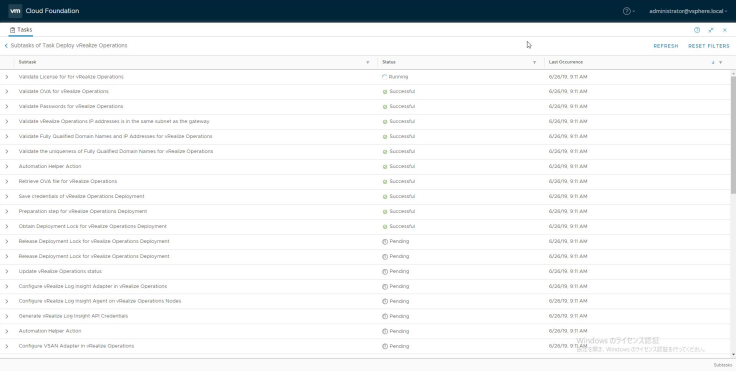This screenshot has width=736, height=371.
Task: Click Successful icon for Obtain Deployment Lock
Action: (385, 227)
